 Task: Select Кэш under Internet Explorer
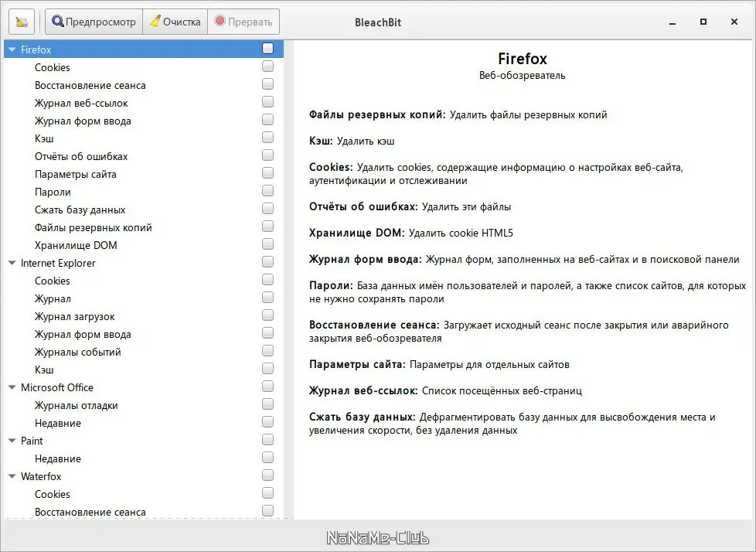pos(144,370)
